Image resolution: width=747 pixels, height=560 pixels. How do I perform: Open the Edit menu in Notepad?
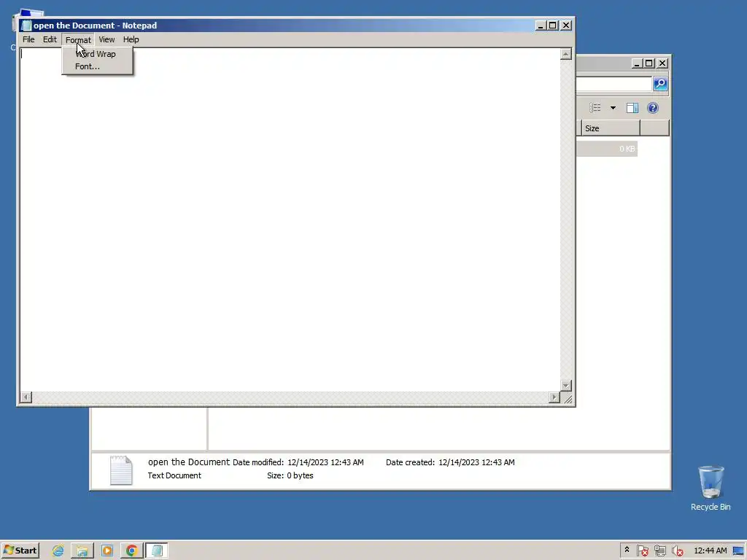50,39
